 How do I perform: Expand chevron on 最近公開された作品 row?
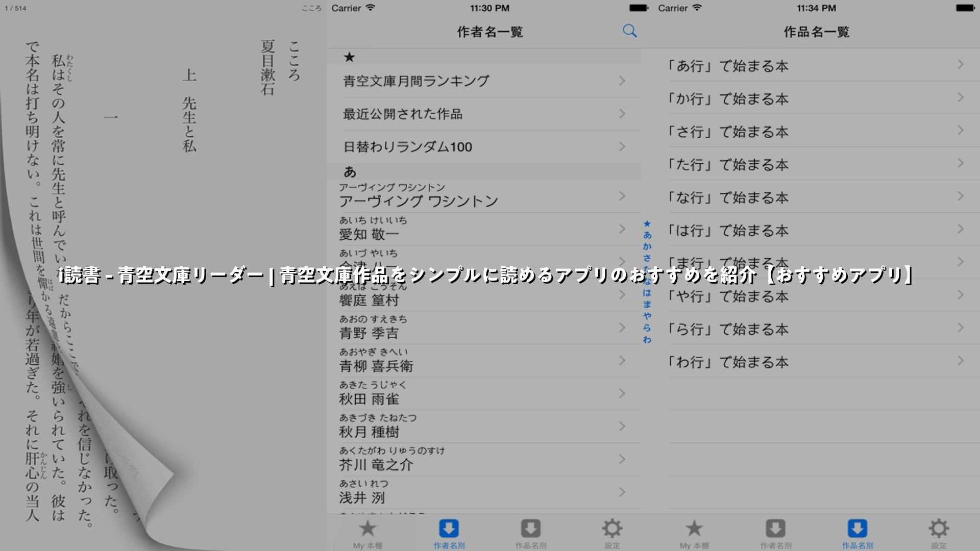(622, 114)
